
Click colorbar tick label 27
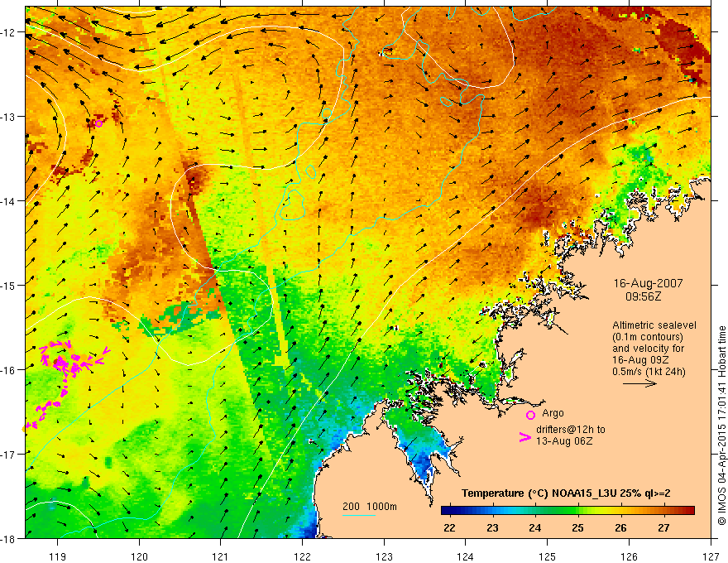[x=663, y=527]
